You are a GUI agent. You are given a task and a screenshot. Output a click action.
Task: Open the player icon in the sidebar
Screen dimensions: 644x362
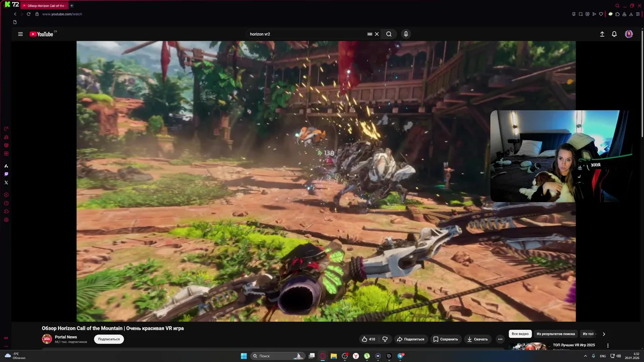click(x=6, y=195)
